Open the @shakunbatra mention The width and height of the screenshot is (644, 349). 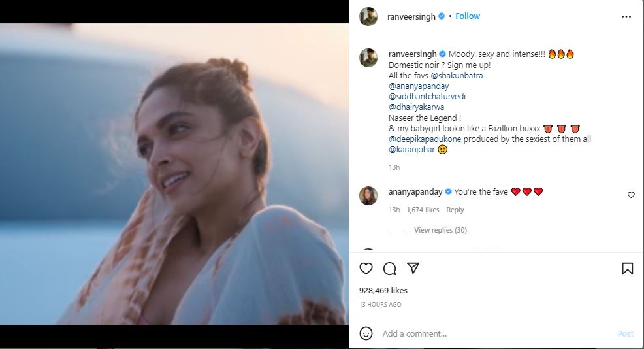tap(457, 76)
